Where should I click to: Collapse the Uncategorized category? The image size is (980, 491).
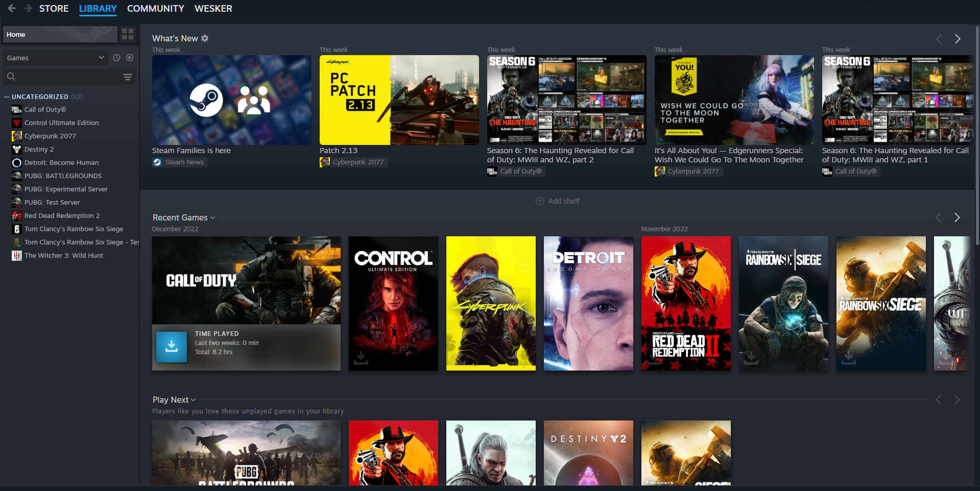point(7,96)
